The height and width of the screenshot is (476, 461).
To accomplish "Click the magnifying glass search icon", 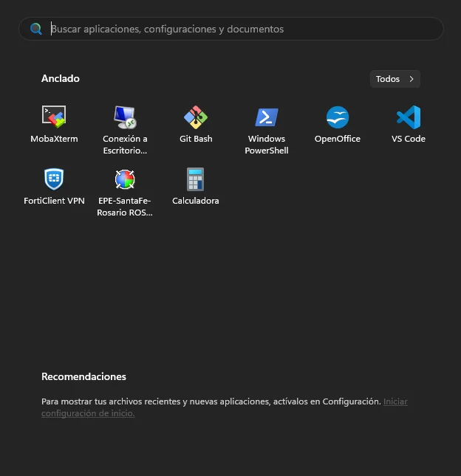I will [36, 29].
